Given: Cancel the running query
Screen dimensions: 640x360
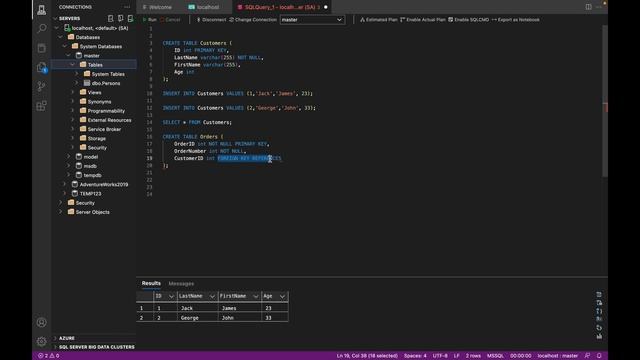Looking at the screenshot, I should [x=170, y=20].
